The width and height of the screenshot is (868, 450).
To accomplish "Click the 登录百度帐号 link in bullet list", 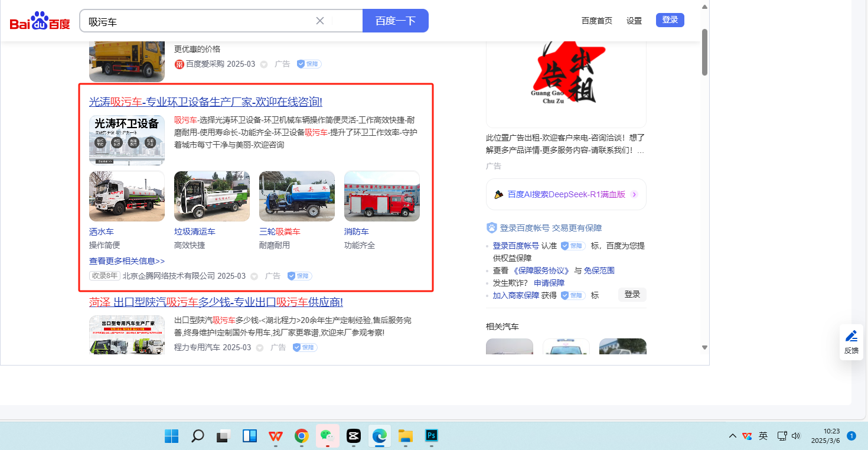I will click(x=516, y=246).
